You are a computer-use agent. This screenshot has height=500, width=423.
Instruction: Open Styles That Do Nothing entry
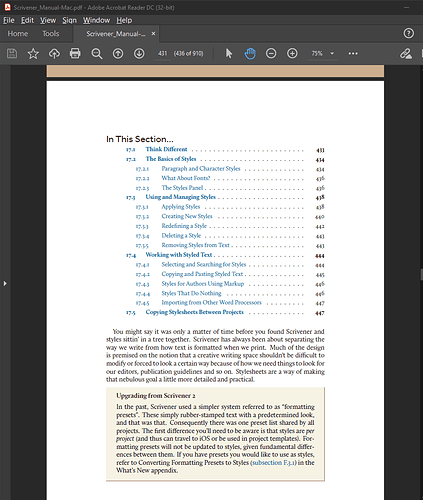pyautogui.click(x=191, y=293)
